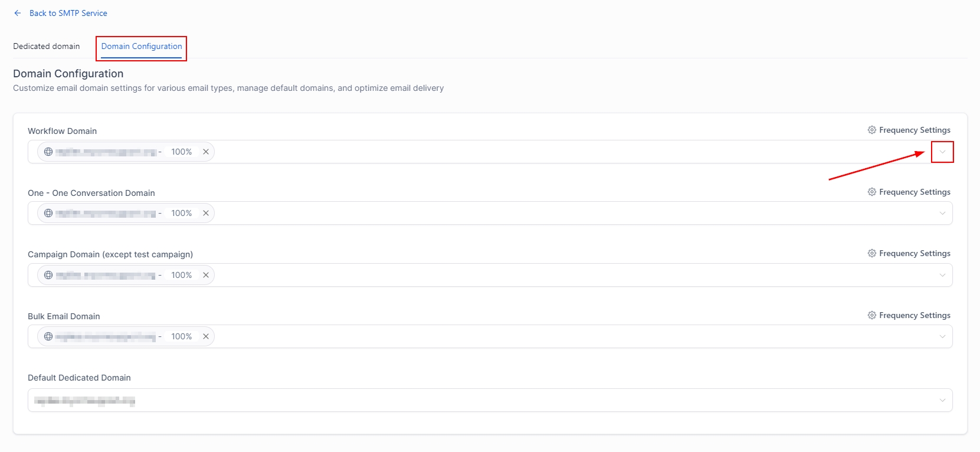The width and height of the screenshot is (980, 452).
Task: Expand the Workflow Domain dropdown chevron
Action: (942, 152)
